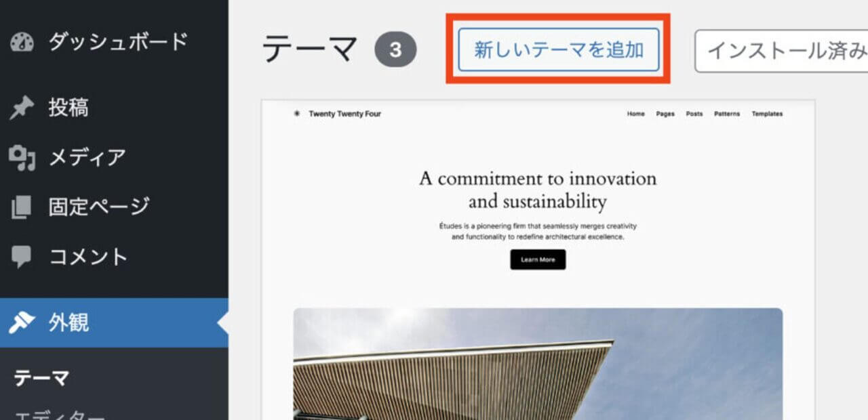
Task: Select the 外観 menu item
Action: point(114,322)
